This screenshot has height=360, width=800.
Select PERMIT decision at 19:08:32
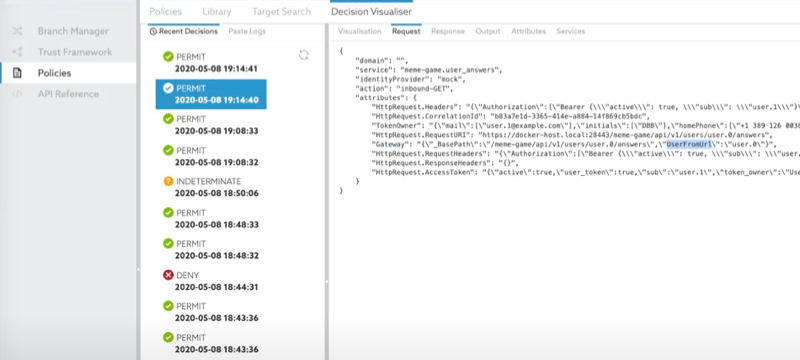coord(211,157)
